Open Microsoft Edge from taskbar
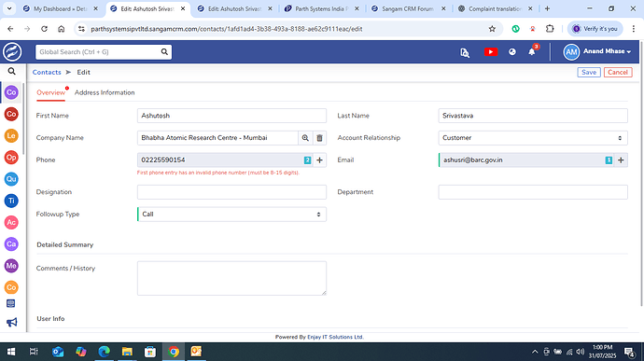This screenshot has height=361, width=644. [104, 352]
